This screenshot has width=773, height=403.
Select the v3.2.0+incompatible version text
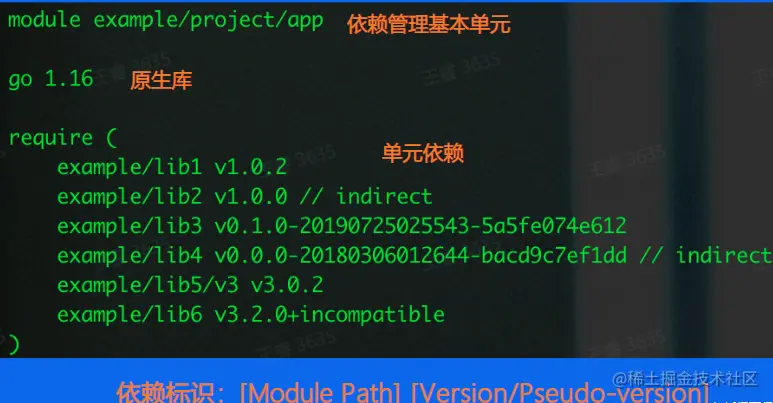[329, 315]
